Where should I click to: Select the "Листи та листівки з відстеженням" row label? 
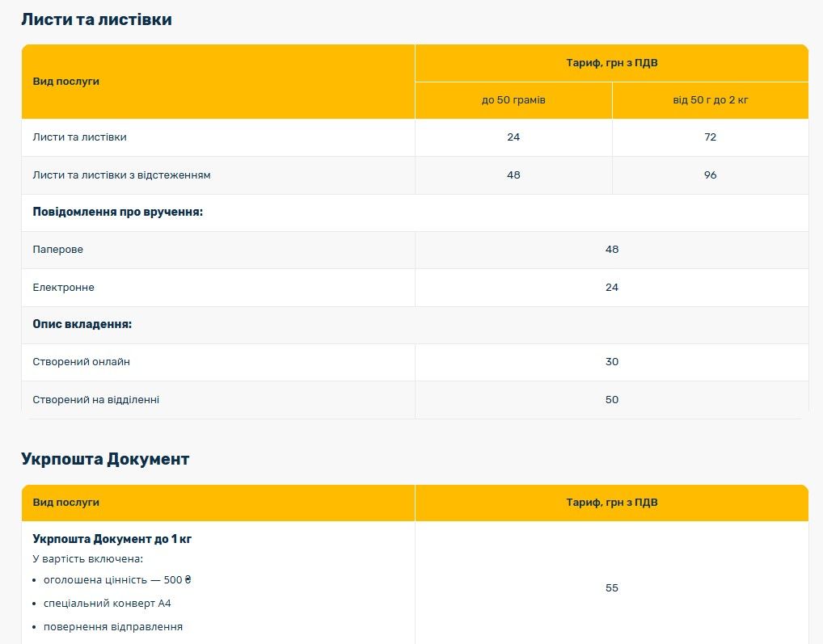[121, 175]
